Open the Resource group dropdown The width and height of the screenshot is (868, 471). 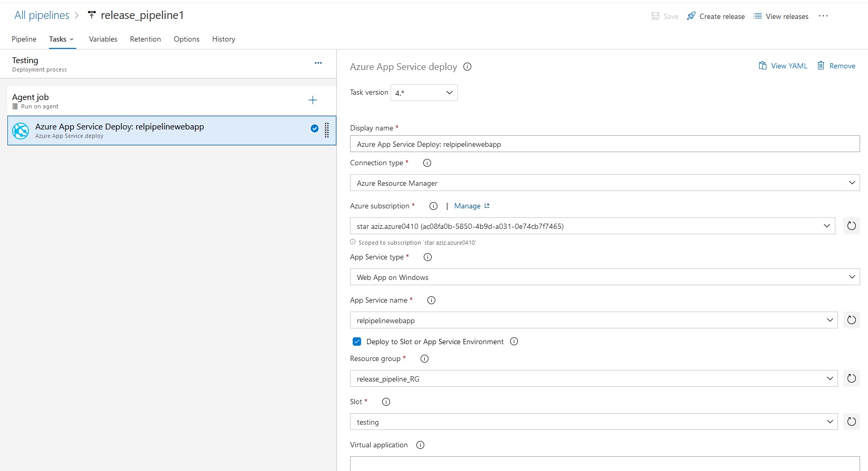tap(594, 378)
